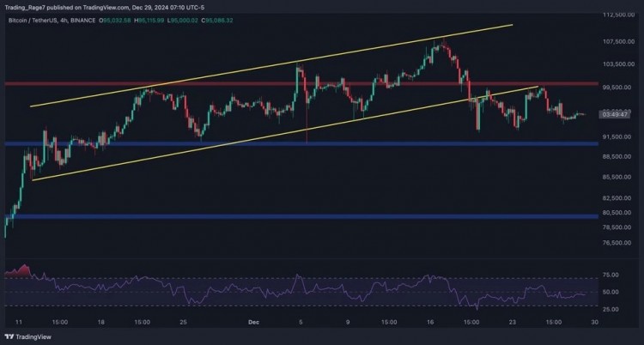Click the 76,500.00 price axis label

[615, 243]
